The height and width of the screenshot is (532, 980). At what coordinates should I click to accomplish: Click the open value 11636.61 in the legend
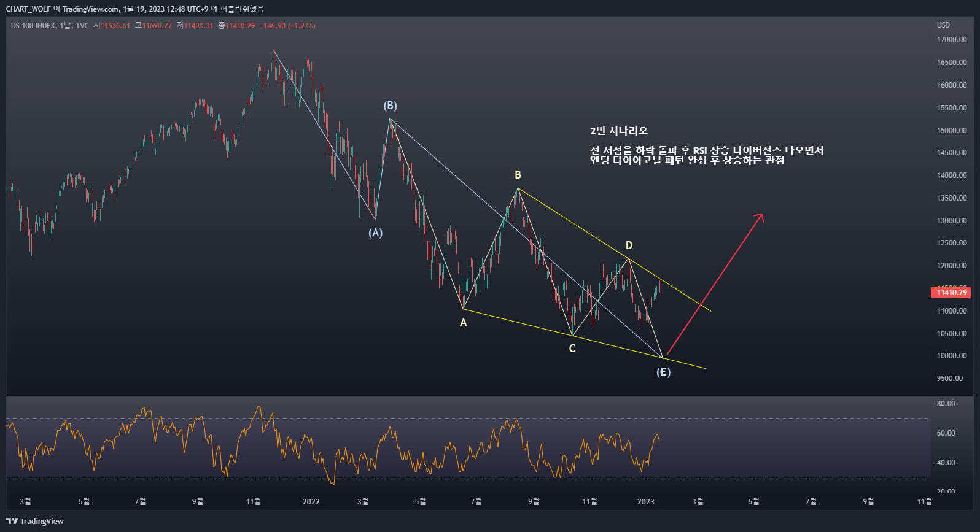[x=115, y=26]
